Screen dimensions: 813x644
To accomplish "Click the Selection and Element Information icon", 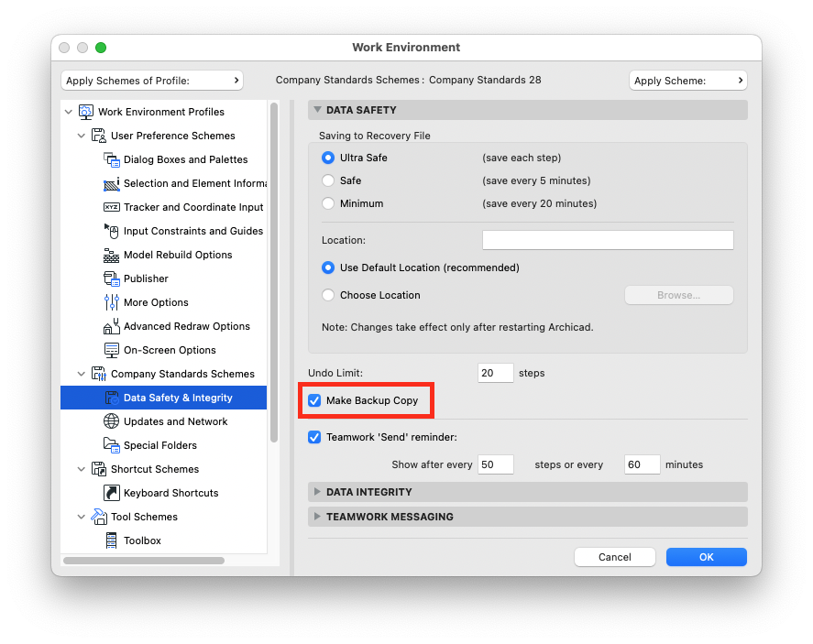I will (x=112, y=183).
